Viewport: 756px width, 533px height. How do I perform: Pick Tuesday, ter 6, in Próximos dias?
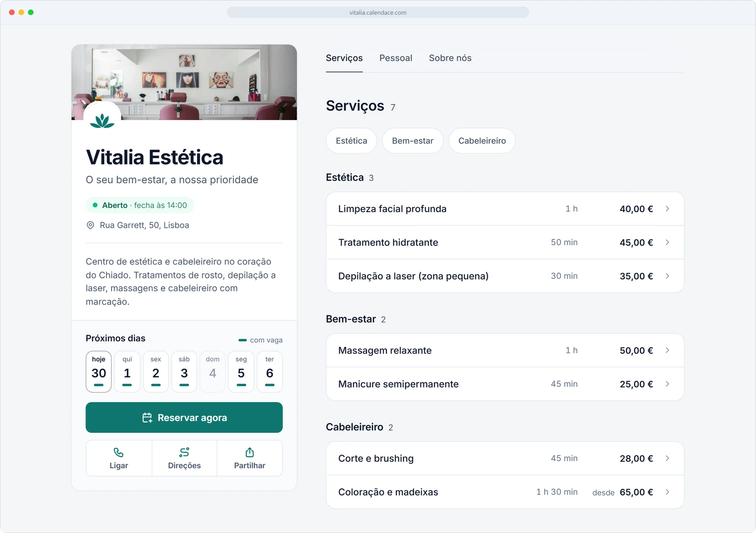pyautogui.click(x=270, y=371)
